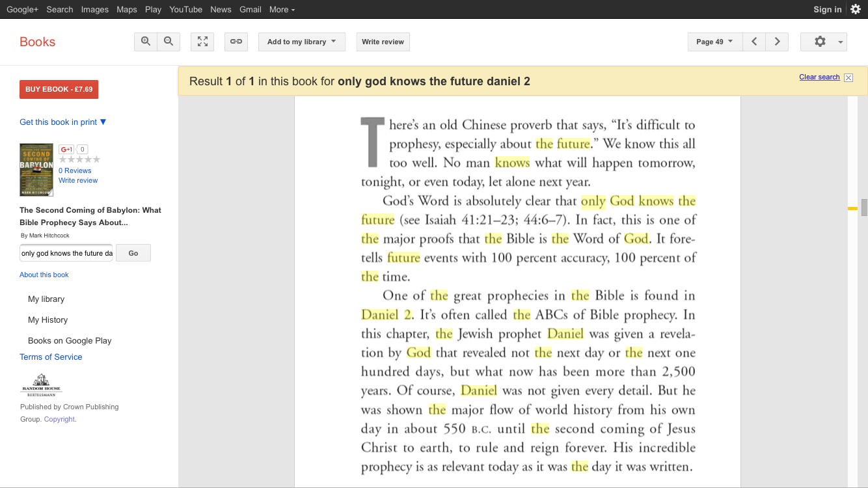The width and height of the screenshot is (868, 488).
Task: Open Books on Google Play
Action: tap(70, 341)
